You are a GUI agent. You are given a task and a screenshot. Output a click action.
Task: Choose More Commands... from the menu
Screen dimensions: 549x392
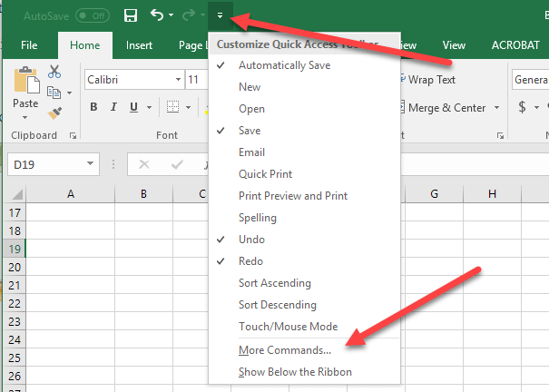pyautogui.click(x=285, y=349)
